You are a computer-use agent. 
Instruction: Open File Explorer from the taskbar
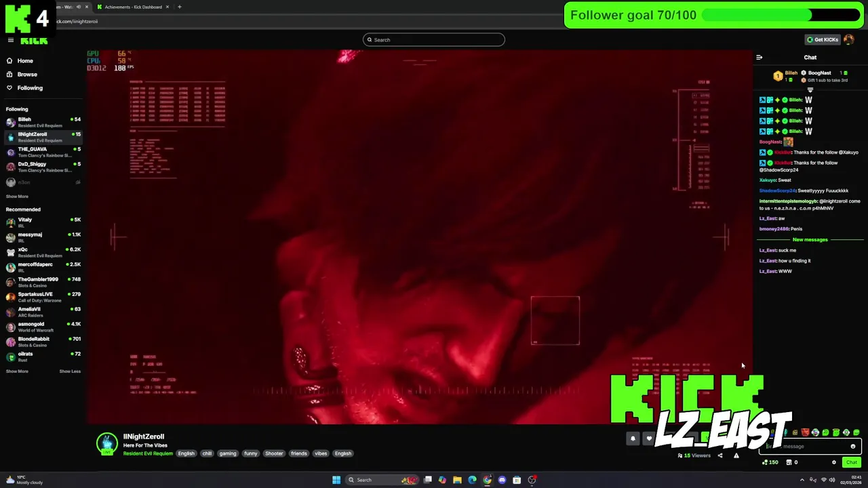pyautogui.click(x=457, y=480)
